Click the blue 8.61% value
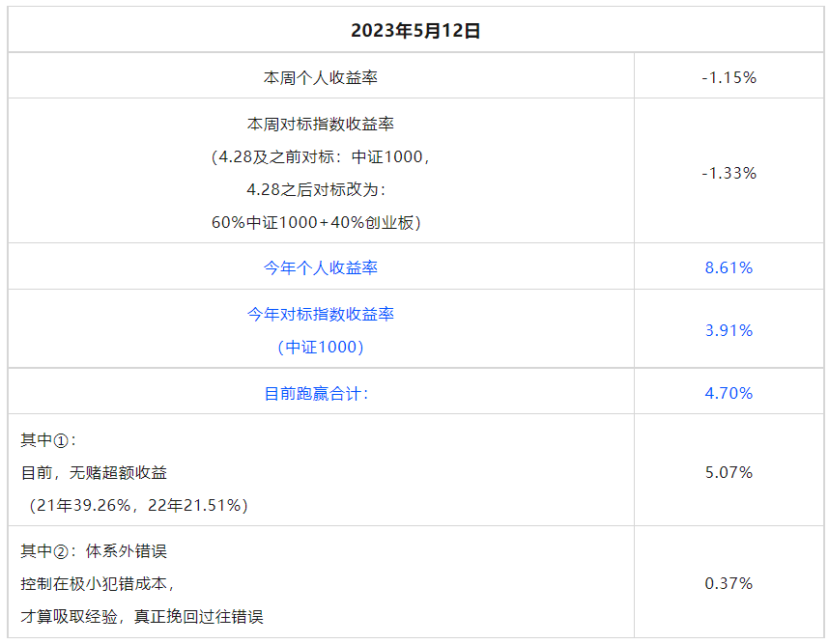Screen dimensions: 829x644 [729, 267]
